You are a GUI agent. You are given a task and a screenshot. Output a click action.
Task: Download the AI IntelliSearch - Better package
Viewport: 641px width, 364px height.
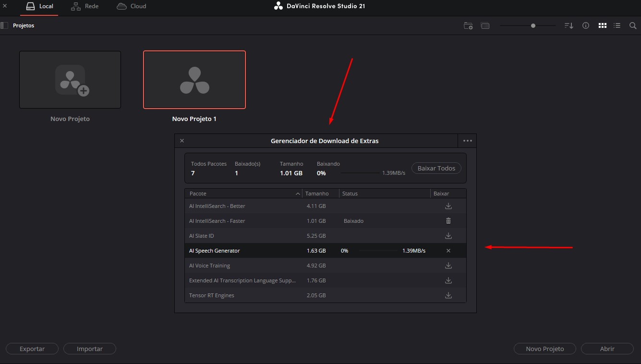[448, 206]
